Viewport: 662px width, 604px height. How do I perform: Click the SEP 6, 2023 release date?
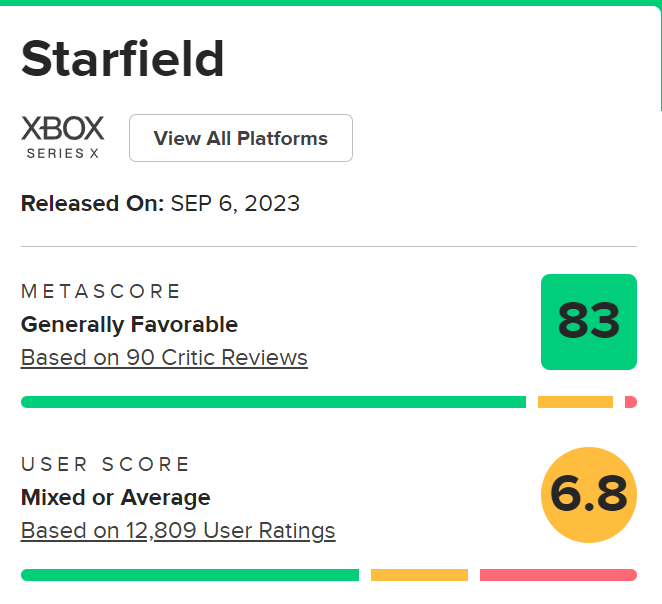[235, 204]
